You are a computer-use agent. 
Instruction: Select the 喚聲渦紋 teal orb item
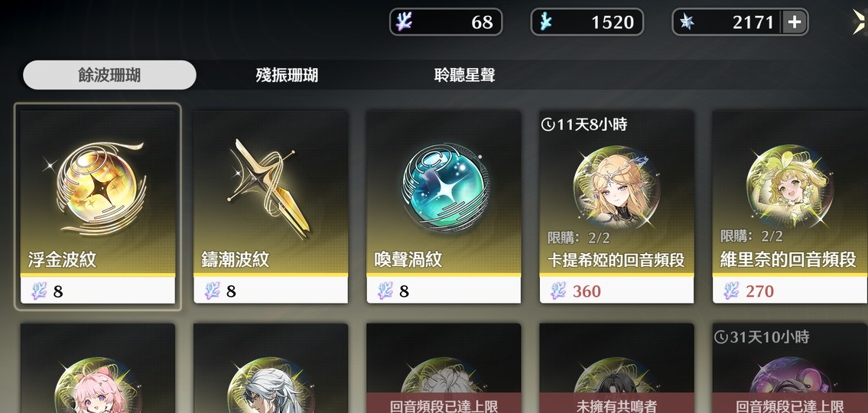[x=444, y=206]
